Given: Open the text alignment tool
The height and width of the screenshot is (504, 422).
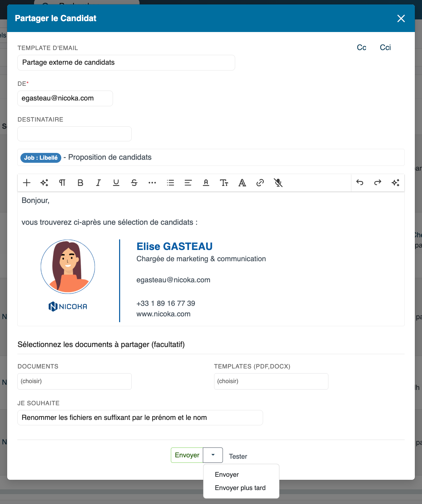Looking at the screenshot, I should point(188,183).
